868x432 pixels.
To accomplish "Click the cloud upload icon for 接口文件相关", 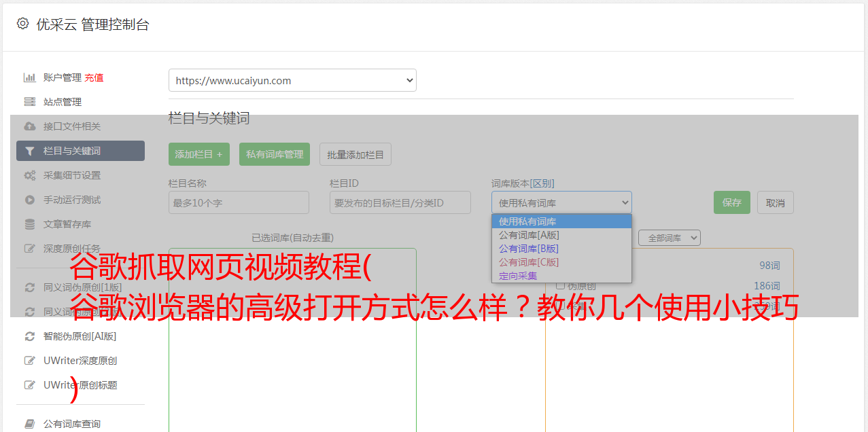I will point(29,126).
